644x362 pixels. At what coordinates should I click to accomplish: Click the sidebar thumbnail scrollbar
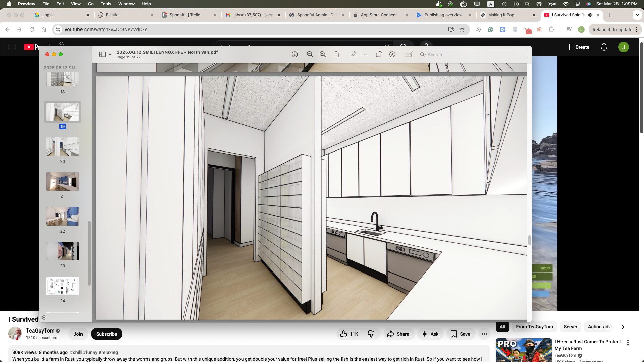(x=89, y=253)
